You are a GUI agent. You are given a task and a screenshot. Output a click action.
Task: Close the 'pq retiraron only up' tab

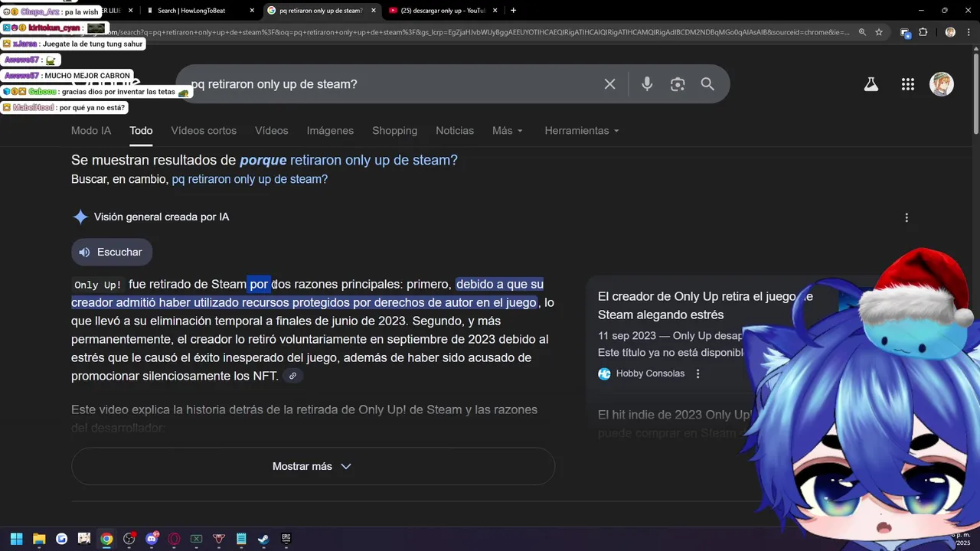coord(374,11)
